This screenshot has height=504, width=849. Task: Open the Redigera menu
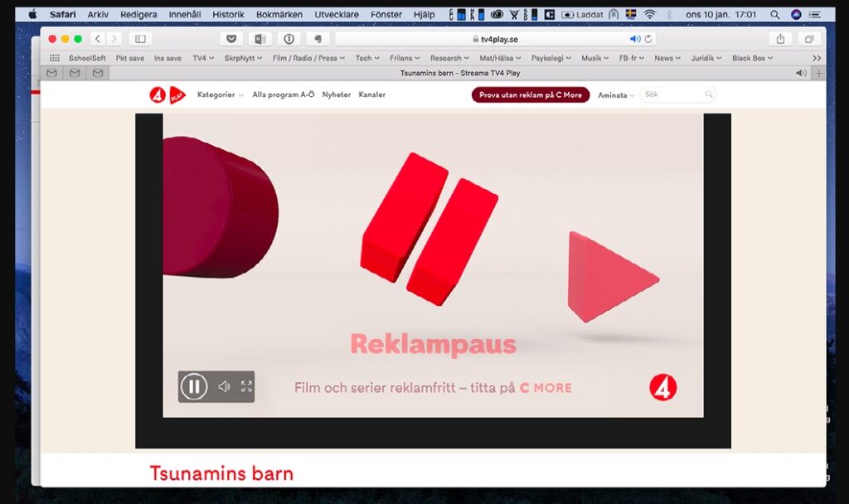pyautogui.click(x=138, y=15)
